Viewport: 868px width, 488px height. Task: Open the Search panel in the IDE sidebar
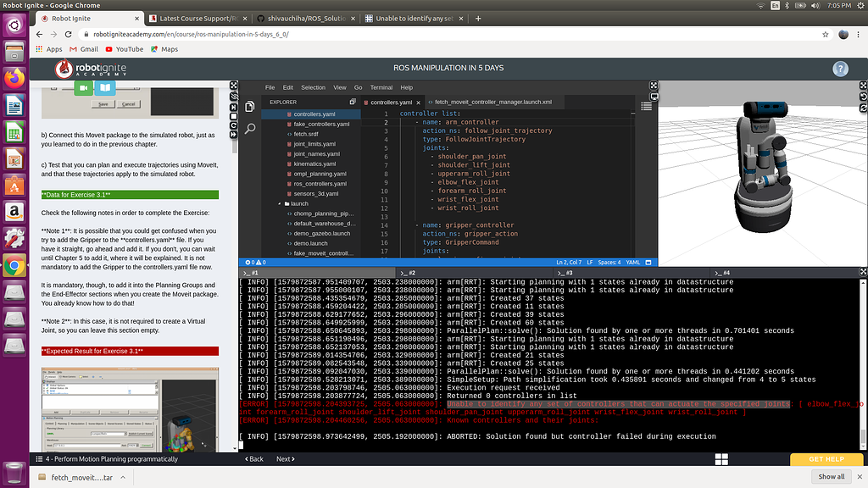pyautogui.click(x=251, y=127)
